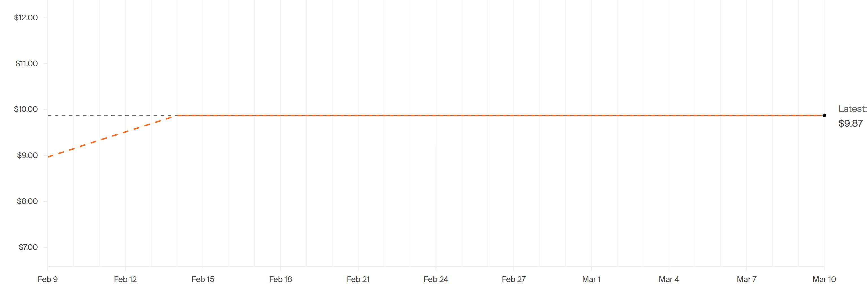This screenshot has height=293, width=868.
Task: Select the Feb 18 date label
Action: click(281, 279)
